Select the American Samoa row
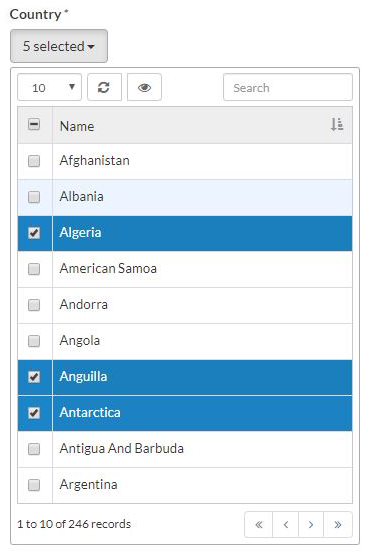Image resolution: width=370 pixels, height=560 pixels. pos(185,269)
